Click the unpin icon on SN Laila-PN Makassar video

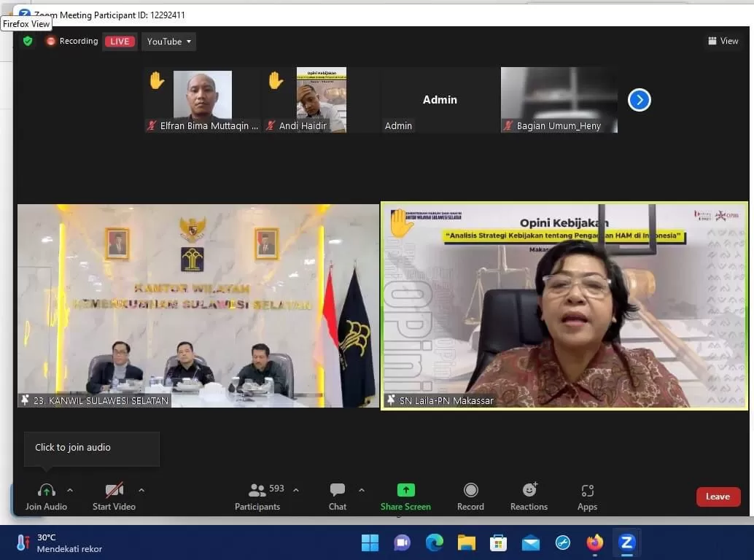coord(392,400)
